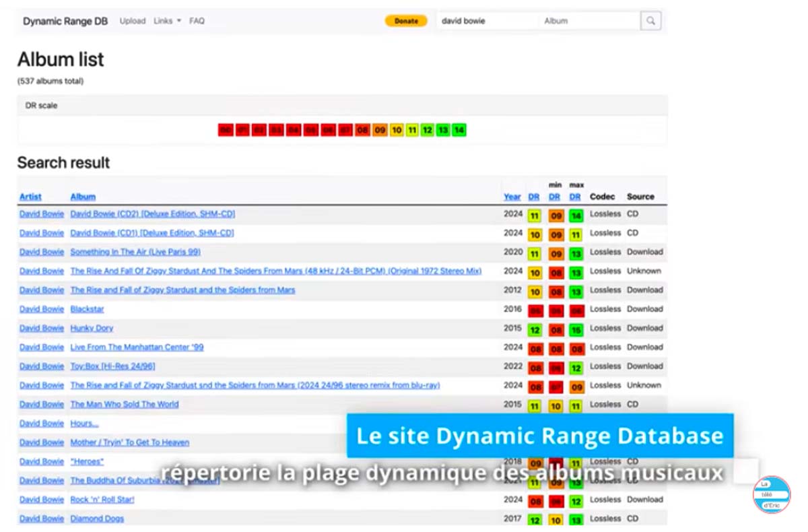The height and width of the screenshot is (532, 808).
Task: Click the search magnifier button
Action: 650,21
